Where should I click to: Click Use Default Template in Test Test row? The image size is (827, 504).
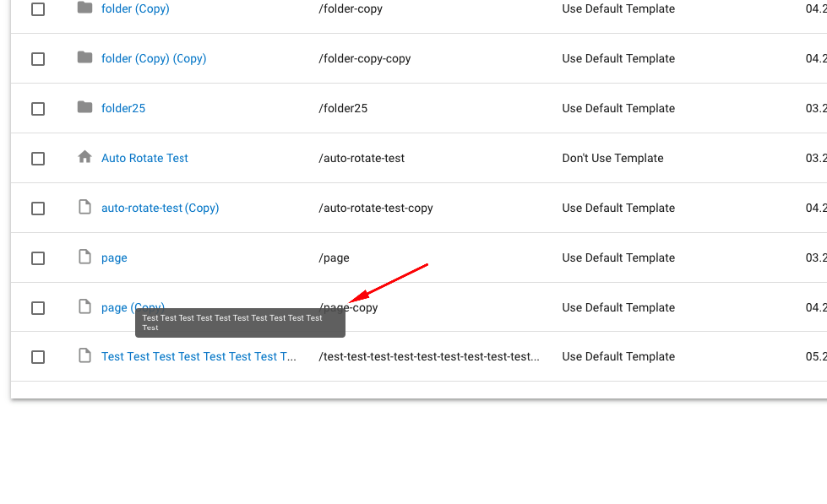pos(618,357)
